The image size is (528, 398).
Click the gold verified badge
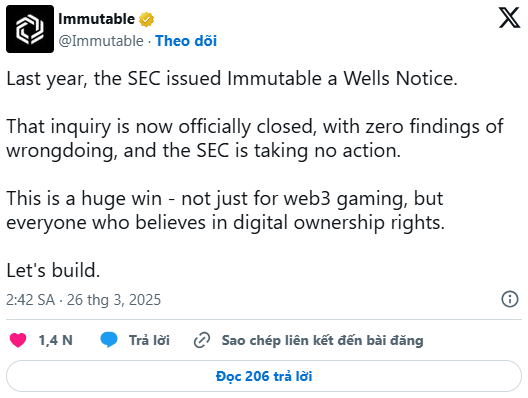[146, 19]
